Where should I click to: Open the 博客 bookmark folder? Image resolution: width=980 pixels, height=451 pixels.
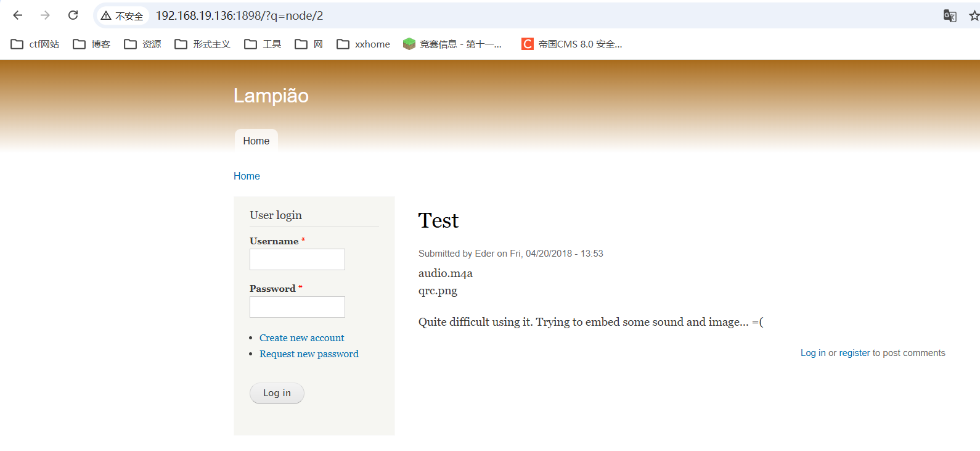click(91, 44)
